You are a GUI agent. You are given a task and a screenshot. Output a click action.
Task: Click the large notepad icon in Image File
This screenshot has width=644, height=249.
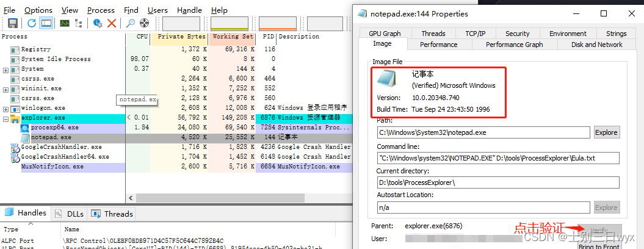point(386,78)
